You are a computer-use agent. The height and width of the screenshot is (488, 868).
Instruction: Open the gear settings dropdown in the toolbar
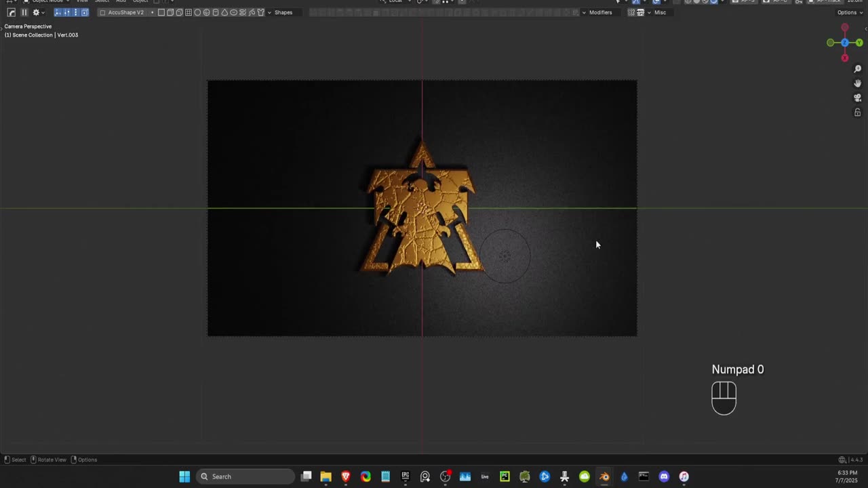tap(38, 12)
